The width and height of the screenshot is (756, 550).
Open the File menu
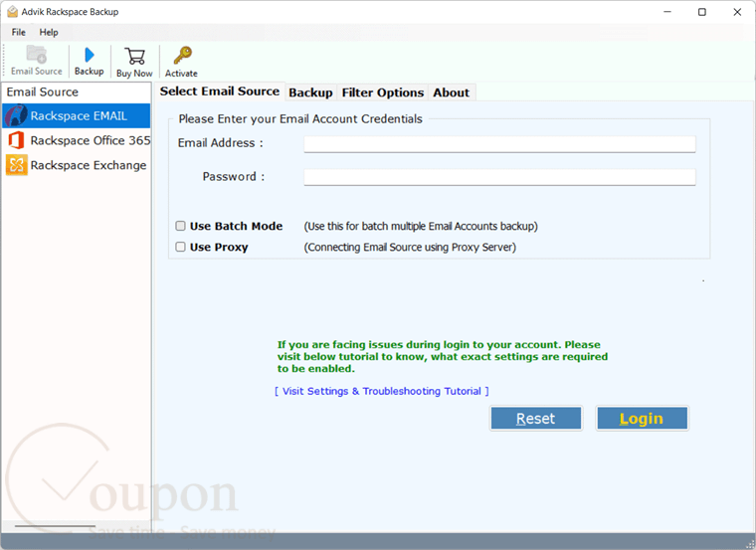tap(18, 32)
